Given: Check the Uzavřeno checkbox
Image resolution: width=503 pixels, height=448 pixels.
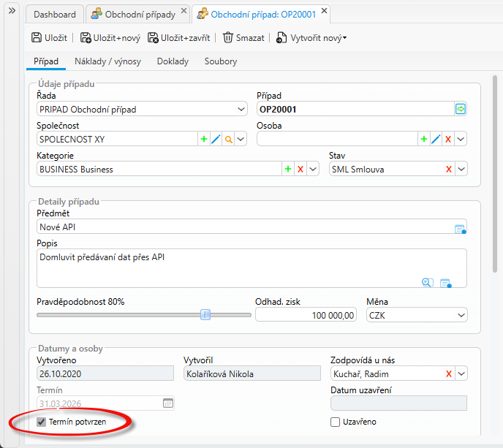Looking at the screenshot, I should [336, 422].
